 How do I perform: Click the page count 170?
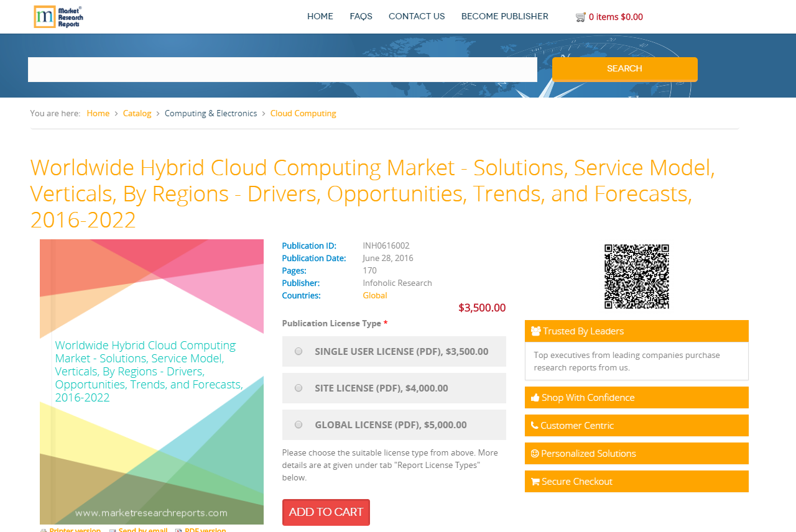pos(370,270)
